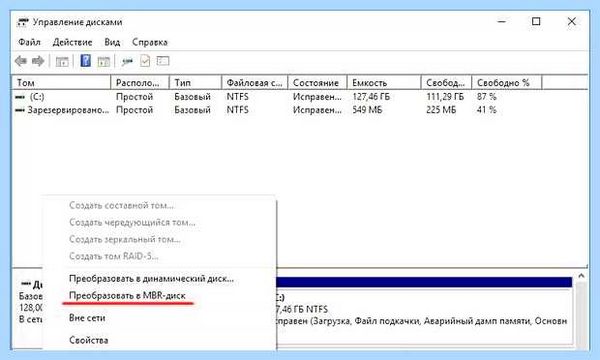Click the Back arrow toolbar icon
This screenshot has width=600, height=360.
[x=21, y=61]
